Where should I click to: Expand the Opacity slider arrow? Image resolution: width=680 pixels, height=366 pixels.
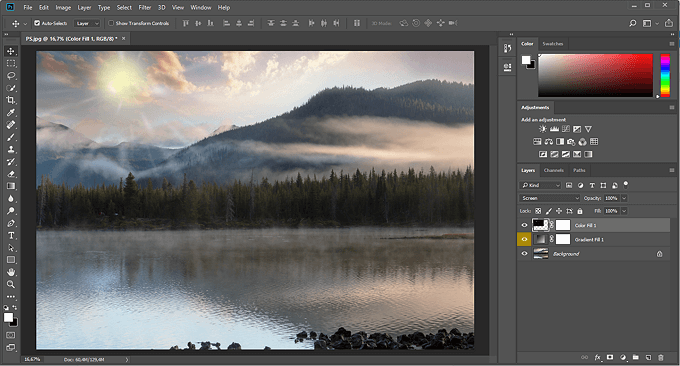pyautogui.click(x=624, y=198)
